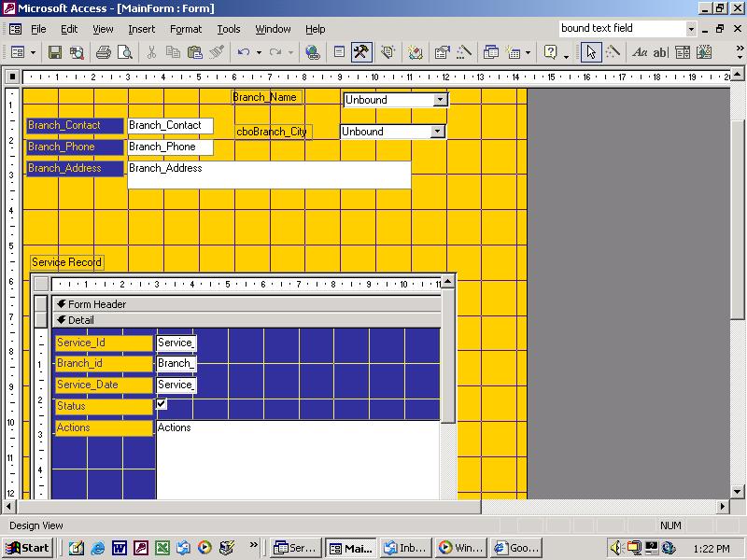
Task: Click the Undo arrow icon
Action: 244,52
